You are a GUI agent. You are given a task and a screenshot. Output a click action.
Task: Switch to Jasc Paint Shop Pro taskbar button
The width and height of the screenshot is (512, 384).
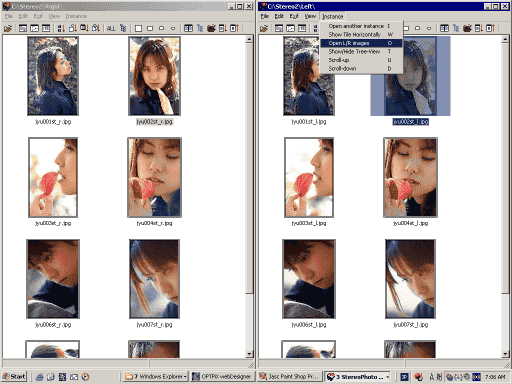(289, 377)
